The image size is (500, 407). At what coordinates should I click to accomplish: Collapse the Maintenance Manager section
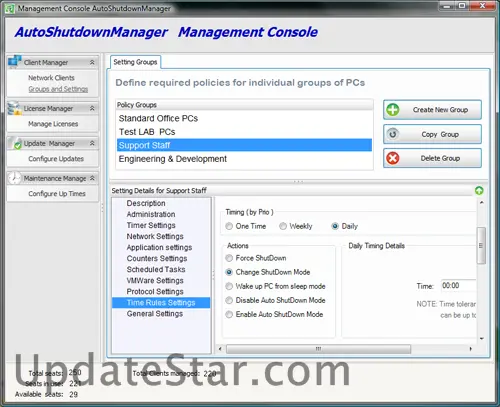coord(92,178)
